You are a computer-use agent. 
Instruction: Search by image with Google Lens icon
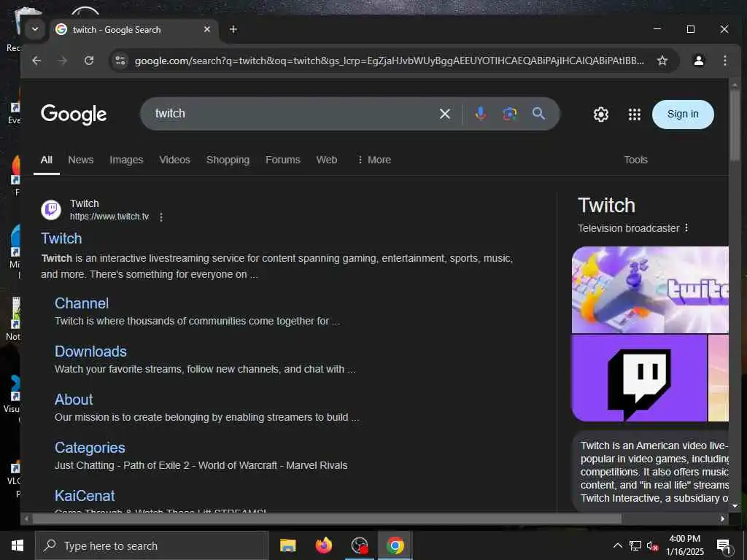coord(509,113)
